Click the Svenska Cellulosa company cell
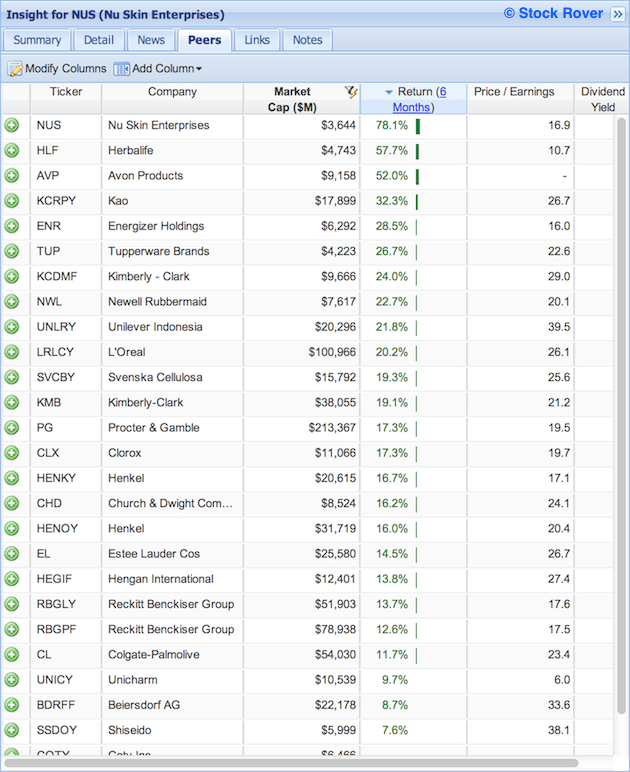The height and width of the screenshot is (772, 630). click(172, 377)
